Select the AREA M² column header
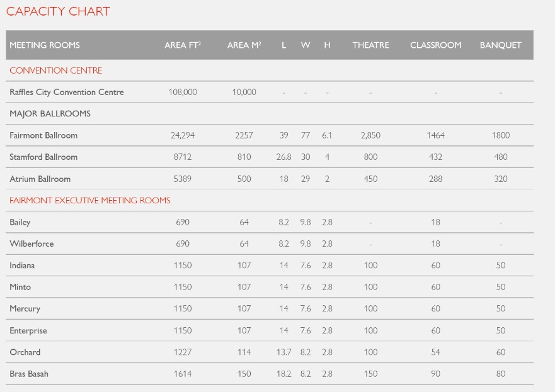 pos(244,45)
